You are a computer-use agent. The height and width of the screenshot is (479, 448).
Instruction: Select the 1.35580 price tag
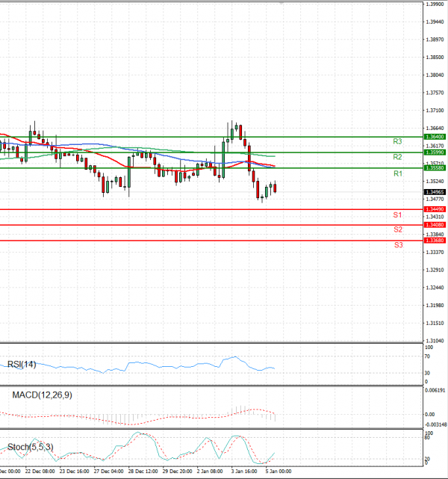coord(435,167)
